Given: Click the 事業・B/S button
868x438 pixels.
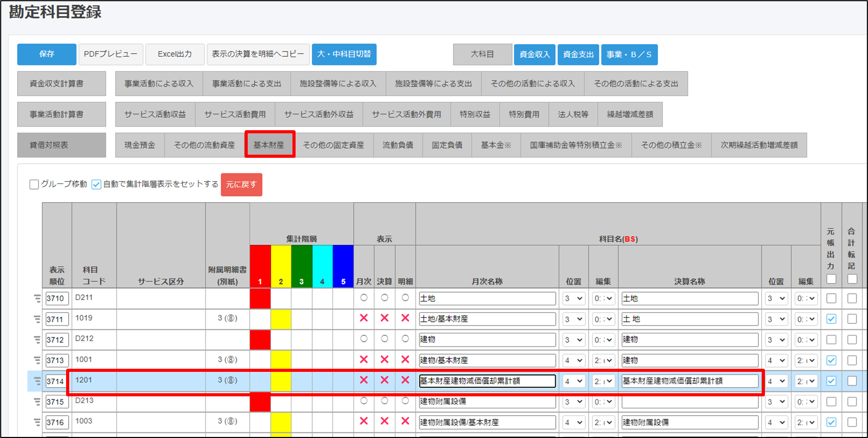Looking at the screenshot, I should tap(629, 54).
